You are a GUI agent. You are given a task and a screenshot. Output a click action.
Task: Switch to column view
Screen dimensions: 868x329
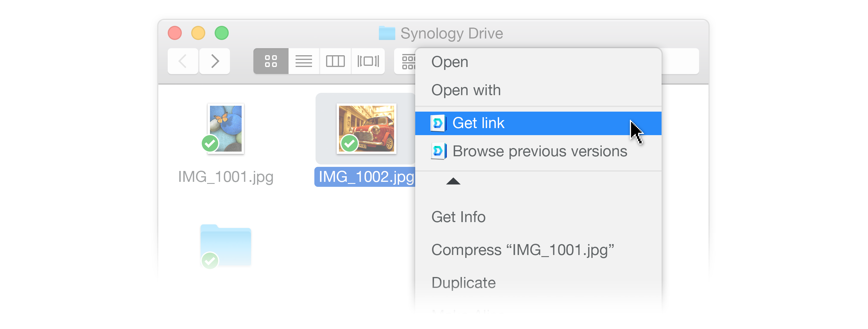[x=335, y=61]
